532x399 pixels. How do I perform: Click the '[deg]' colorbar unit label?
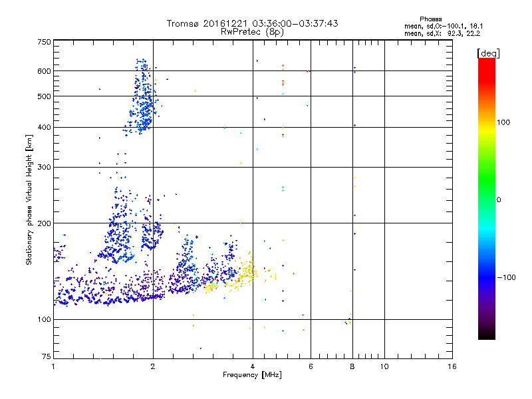pos(488,54)
